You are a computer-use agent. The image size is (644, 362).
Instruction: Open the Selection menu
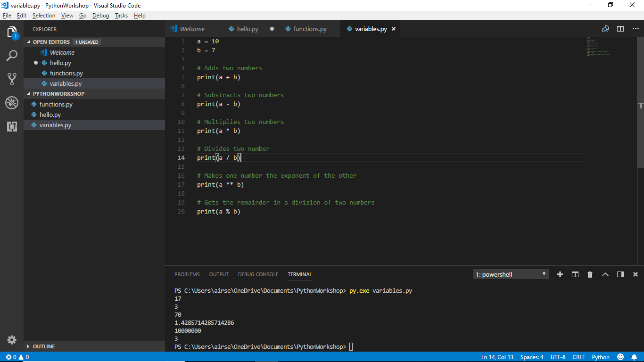(44, 16)
